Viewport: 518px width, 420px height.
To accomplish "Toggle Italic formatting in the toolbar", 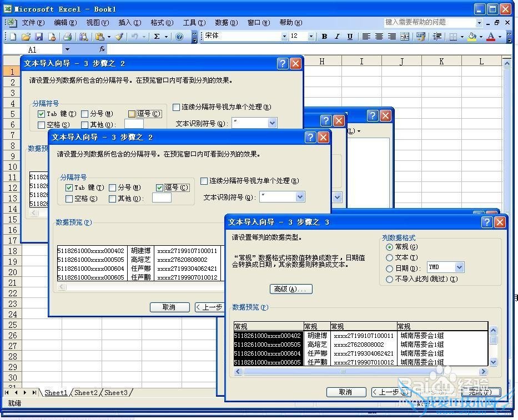I will 337,37.
